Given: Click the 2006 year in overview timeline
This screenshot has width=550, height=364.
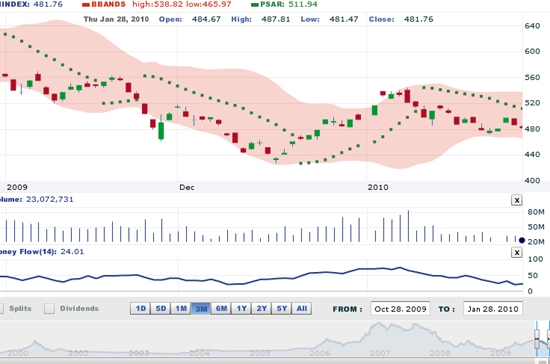Looking at the screenshot, I should 320,353.
